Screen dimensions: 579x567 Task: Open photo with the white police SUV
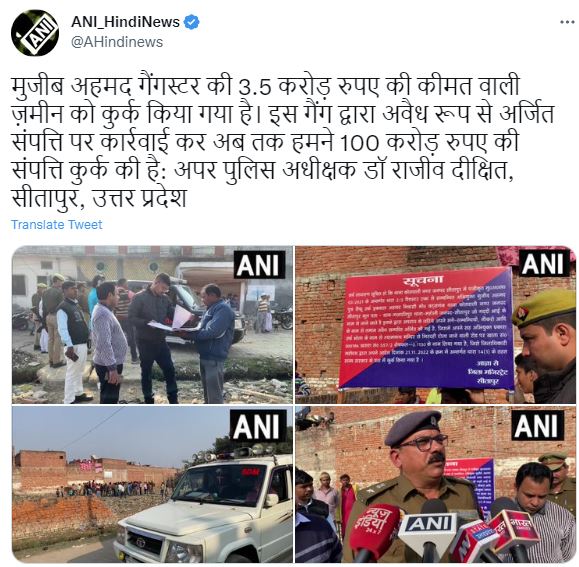click(152, 484)
